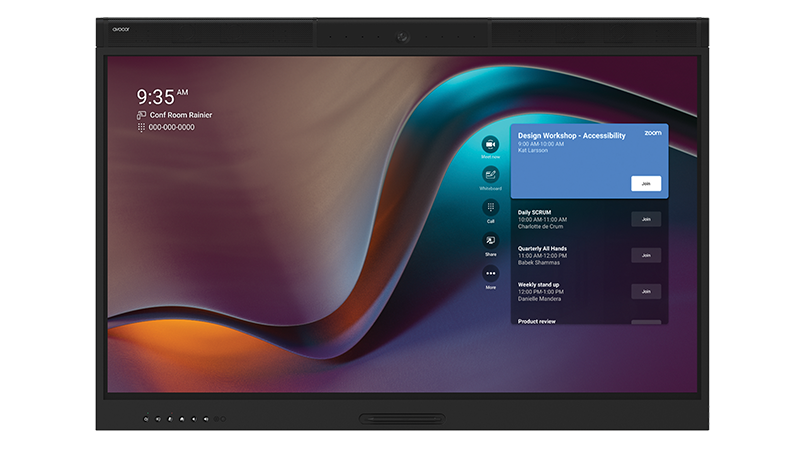Image resolution: width=800 pixels, height=450 pixels.
Task: Select the Product review entry
Action: 537,321
